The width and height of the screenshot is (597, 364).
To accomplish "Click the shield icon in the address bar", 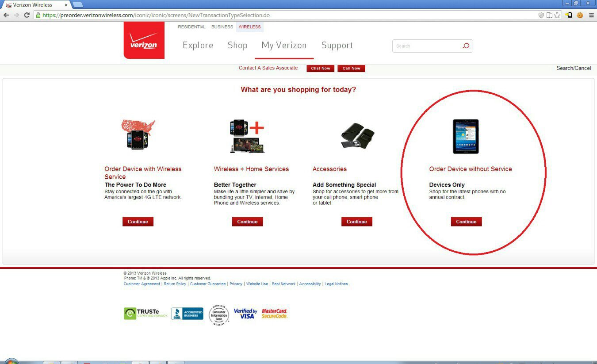I will [x=541, y=15].
